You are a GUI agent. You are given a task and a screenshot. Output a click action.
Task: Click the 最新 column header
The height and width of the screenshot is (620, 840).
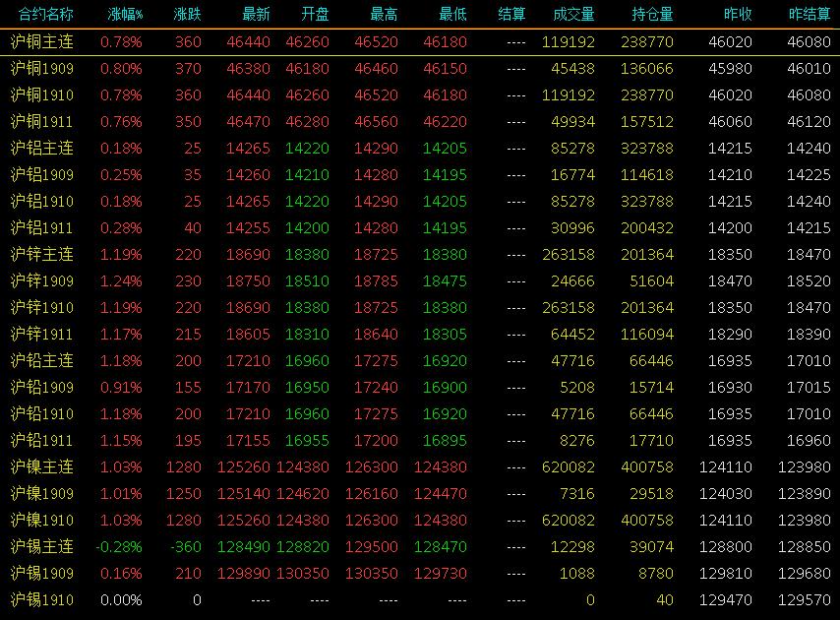(x=256, y=14)
